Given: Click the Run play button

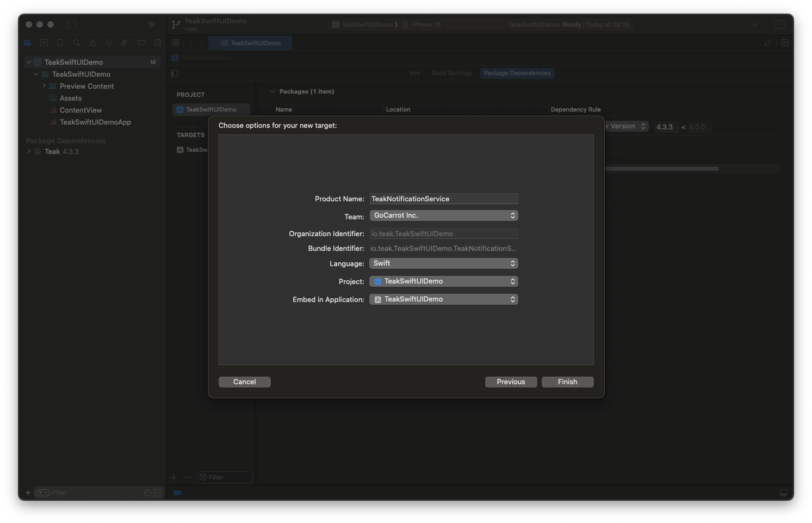Looking at the screenshot, I should tap(152, 24).
